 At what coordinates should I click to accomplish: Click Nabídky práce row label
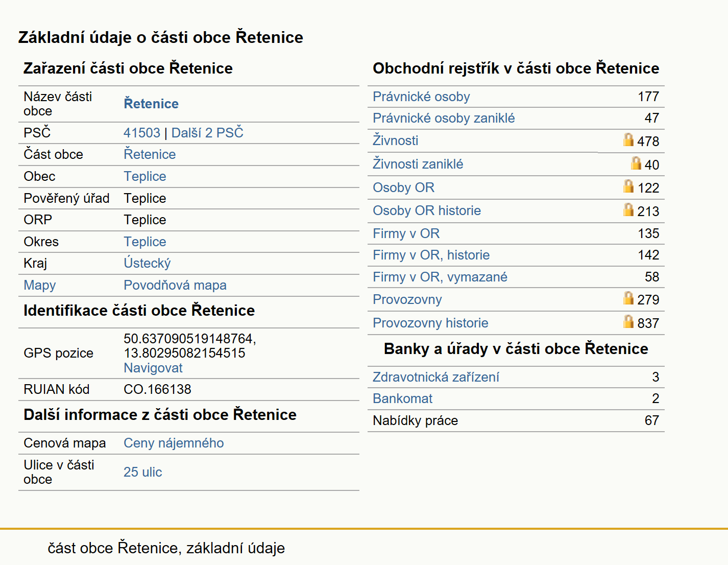(x=416, y=420)
